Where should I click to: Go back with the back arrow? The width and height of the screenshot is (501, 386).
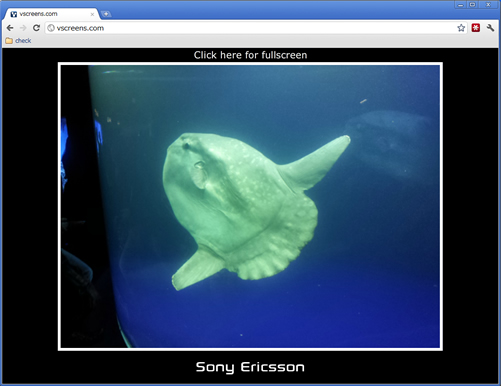point(10,28)
